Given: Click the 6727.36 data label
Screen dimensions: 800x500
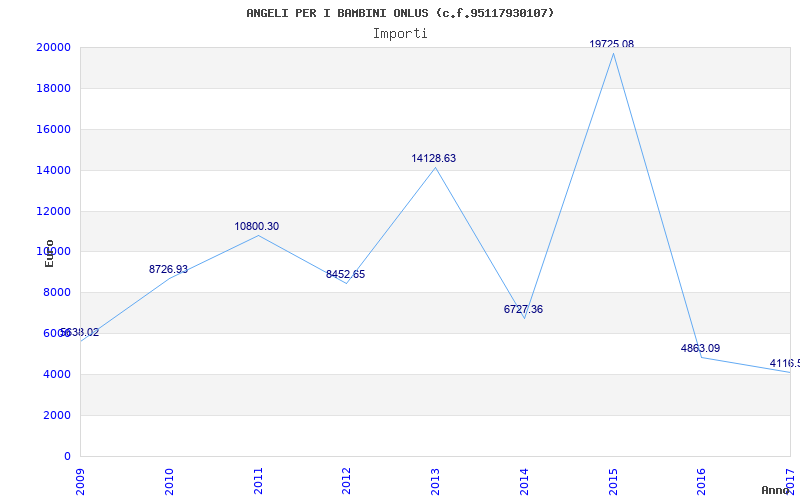Looking at the screenshot, I should tap(523, 309).
